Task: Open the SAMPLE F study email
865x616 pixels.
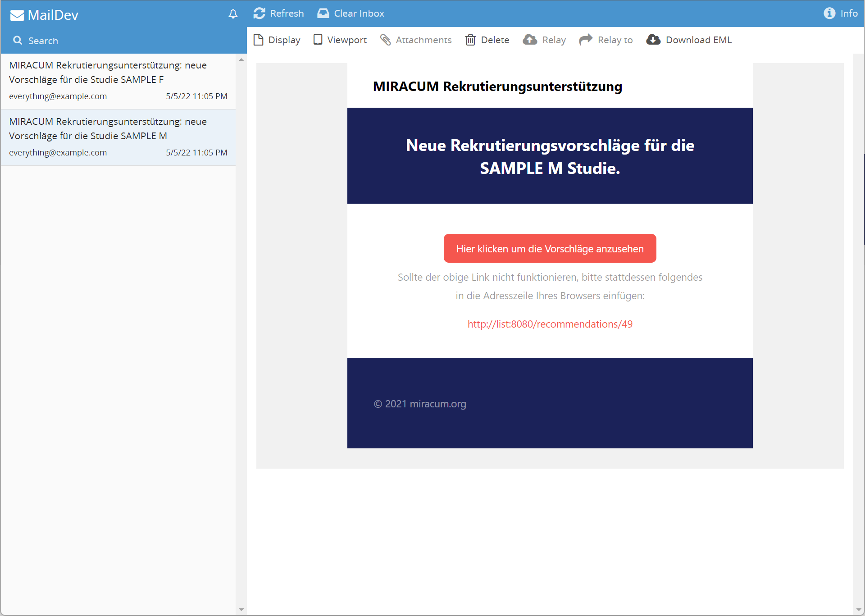Action: [118, 81]
